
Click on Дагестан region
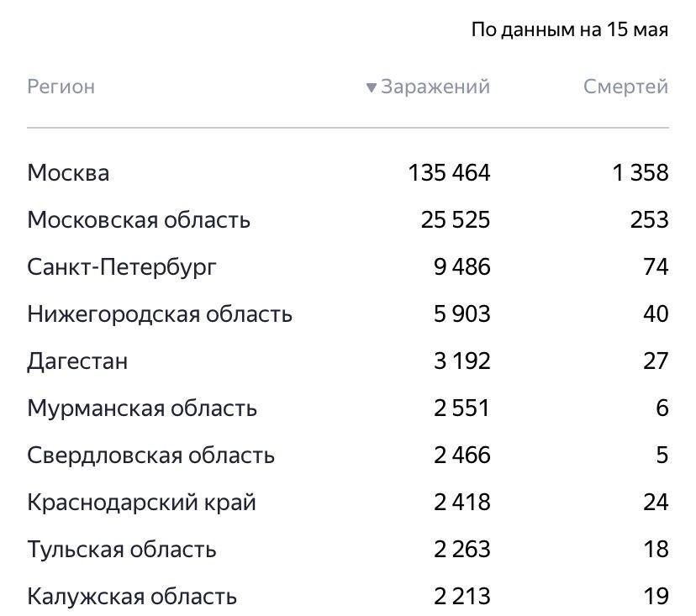tap(77, 361)
